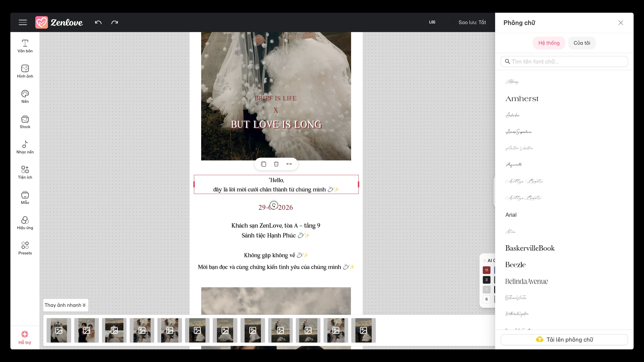
Task: Select the Hệ thống fonts tab
Action: click(x=549, y=43)
